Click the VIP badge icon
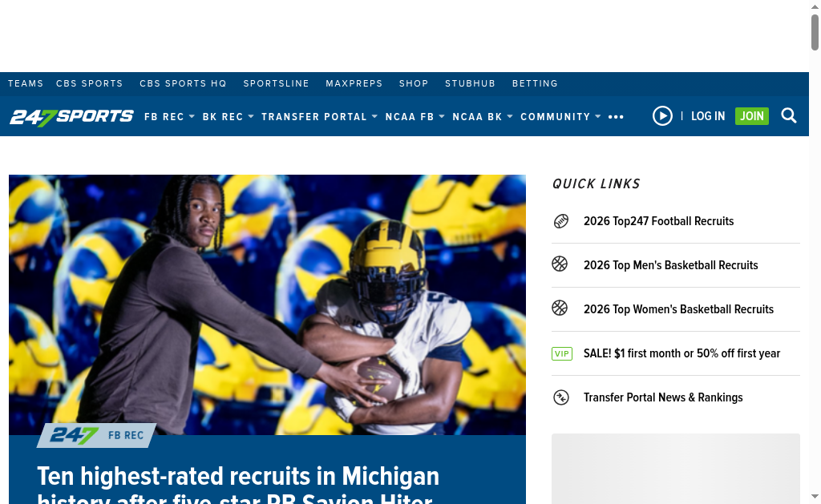This screenshot has height=504, width=821. (562, 354)
